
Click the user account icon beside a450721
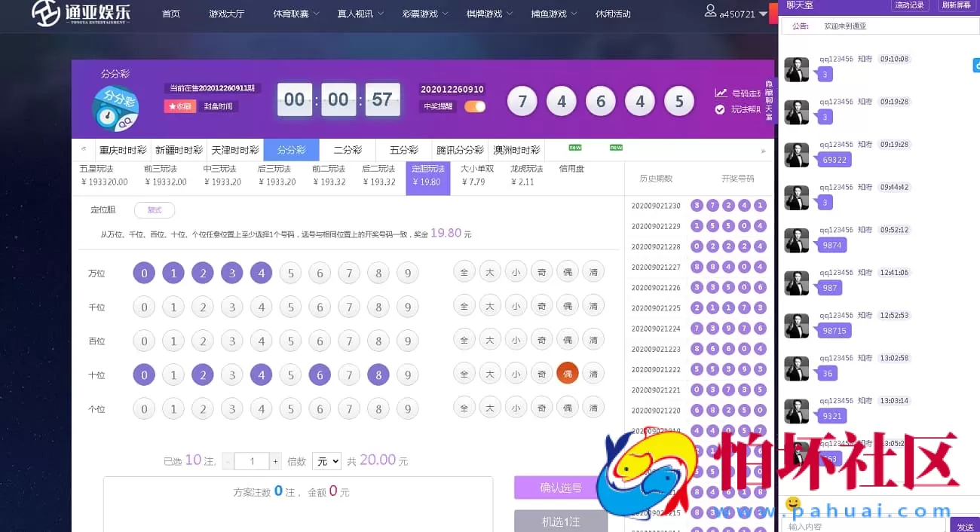click(709, 12)
